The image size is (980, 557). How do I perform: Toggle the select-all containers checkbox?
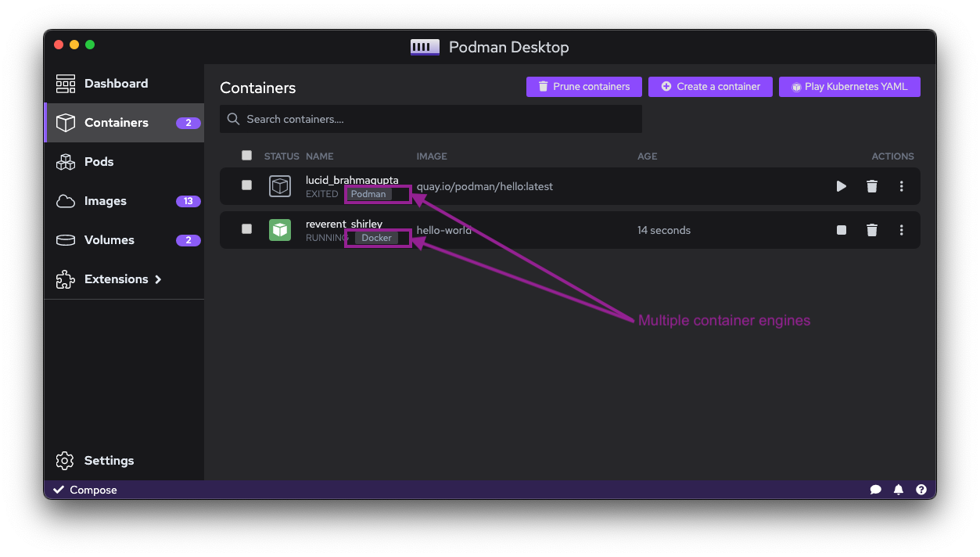[x=247, y=156]
